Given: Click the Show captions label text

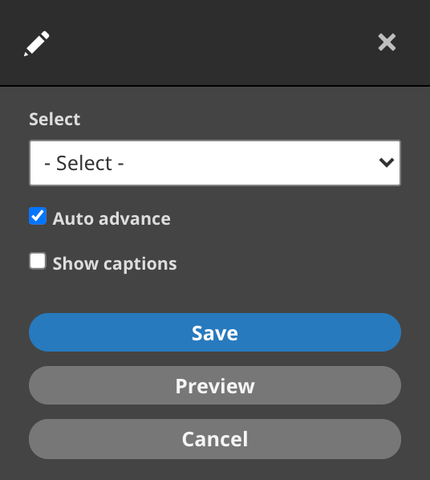Looking at the screenshot, I should point(115,264).
